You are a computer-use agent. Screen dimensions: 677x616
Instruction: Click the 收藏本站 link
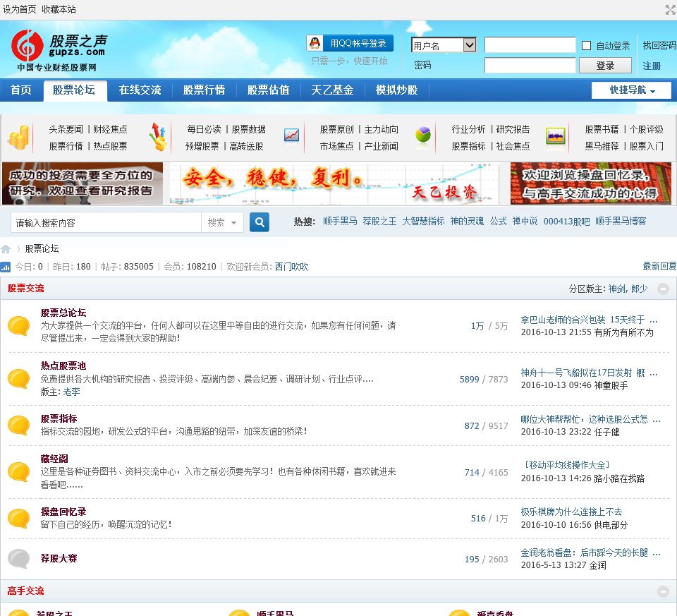coord(59,9)
